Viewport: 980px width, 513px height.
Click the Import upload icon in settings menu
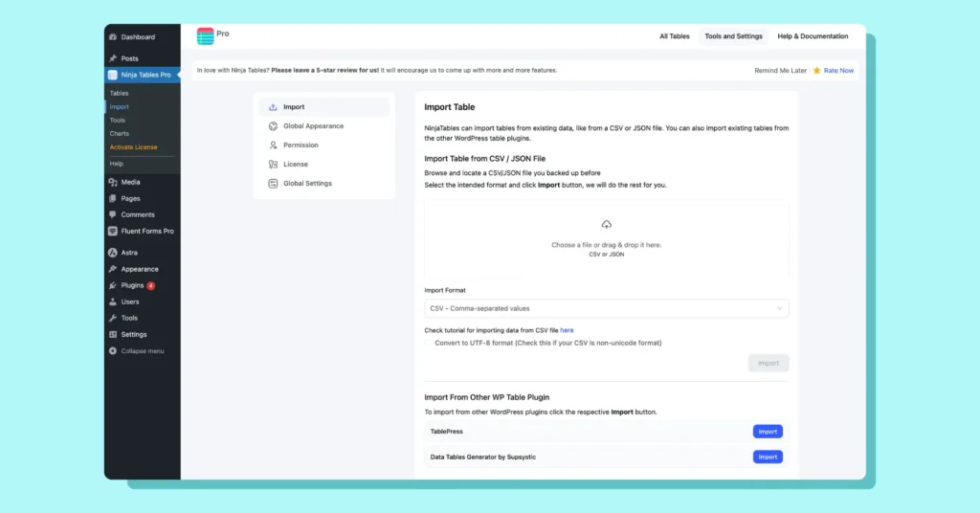pos(273,107)
